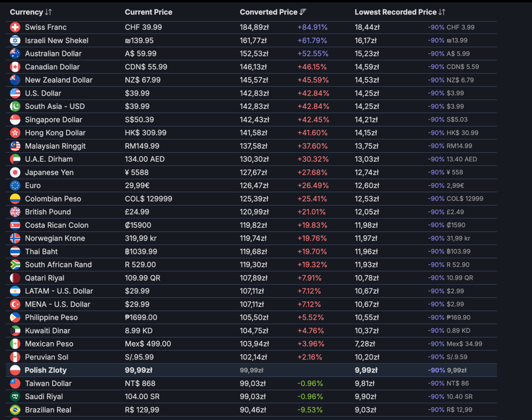
Task: Click the Japanese Yen flag icon
Action: point(15,172)
